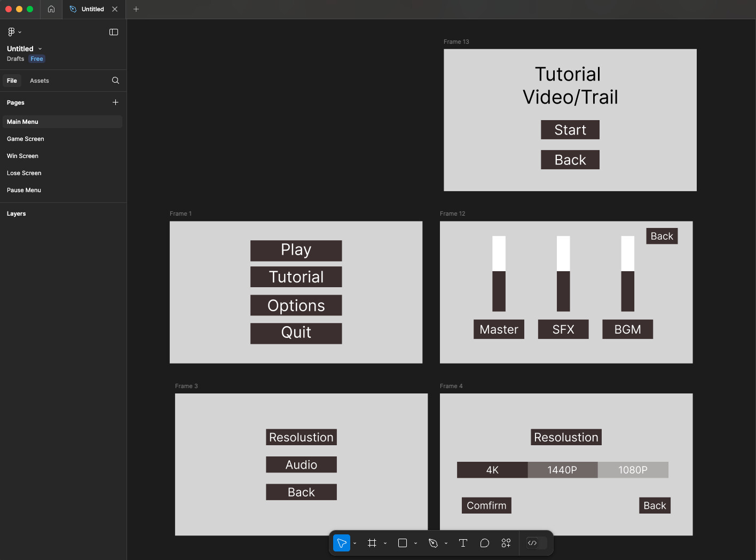Image resolution: width=756 pixels, height=560 pixels.
Task: Expand Pen tool options arrow
Action: 446,543
